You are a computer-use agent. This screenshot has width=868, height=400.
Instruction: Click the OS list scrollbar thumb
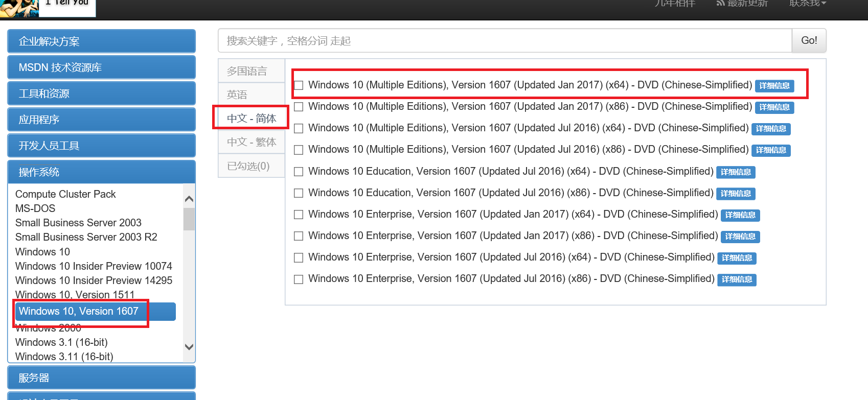(189, 219)
